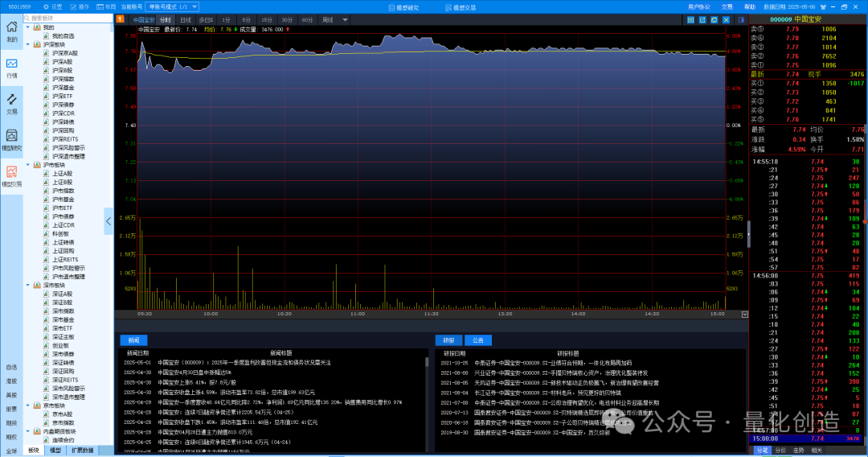Open the 周线 period dropdown arrow
The height and width of the screenshot is (457, 868).
coord(345,19)
